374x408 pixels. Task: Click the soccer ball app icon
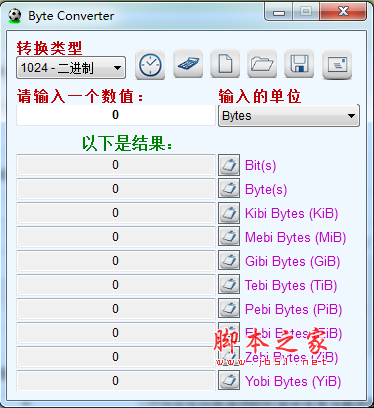(14, 16)
